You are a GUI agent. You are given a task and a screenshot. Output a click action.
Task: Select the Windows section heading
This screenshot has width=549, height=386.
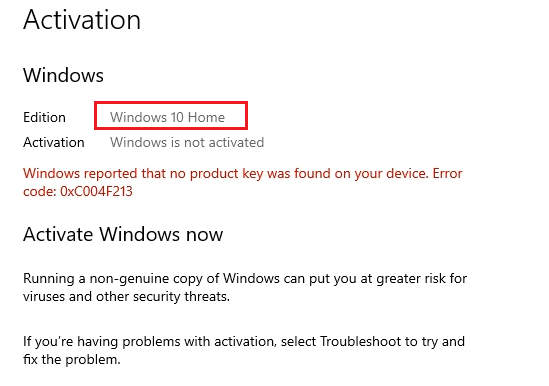click(63, 75)
